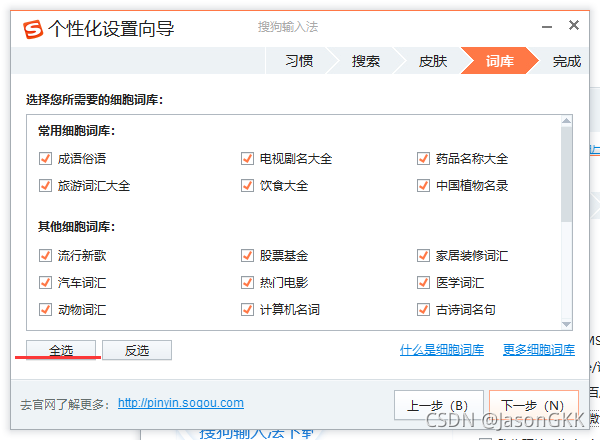
Task: Click the Sogou S logo icon
Action: (33, 29)
